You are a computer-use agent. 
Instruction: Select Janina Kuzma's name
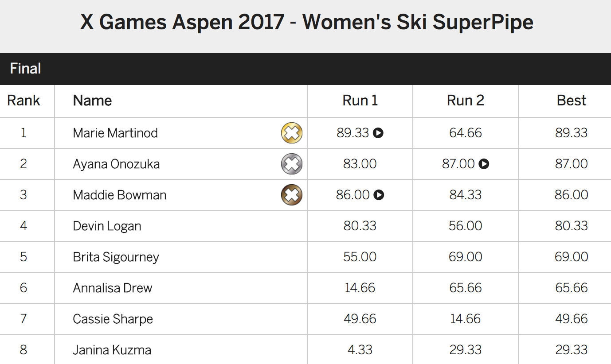click(112, 350)
